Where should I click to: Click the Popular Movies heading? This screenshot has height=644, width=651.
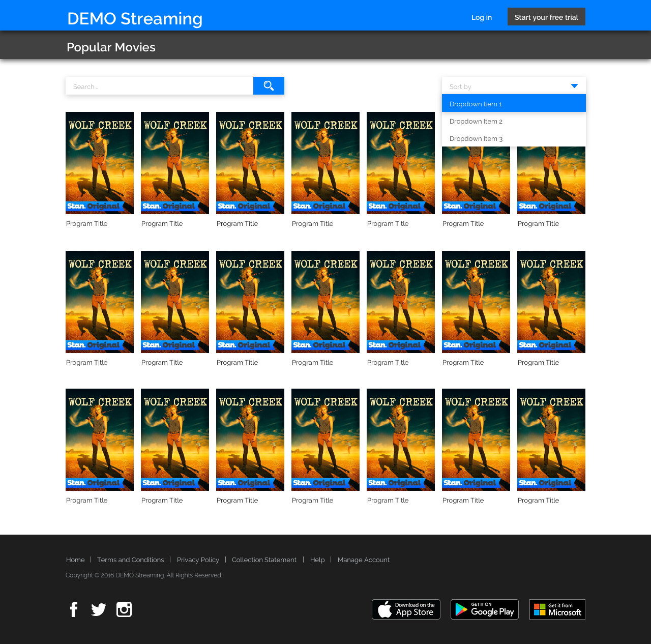[111, 47]
